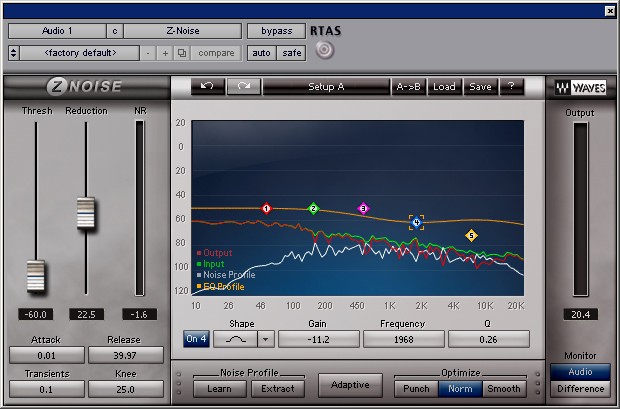The height and width of the screenshot is (409, 620).
Task: Select purple EQ node 3
Action: [363, 208]
